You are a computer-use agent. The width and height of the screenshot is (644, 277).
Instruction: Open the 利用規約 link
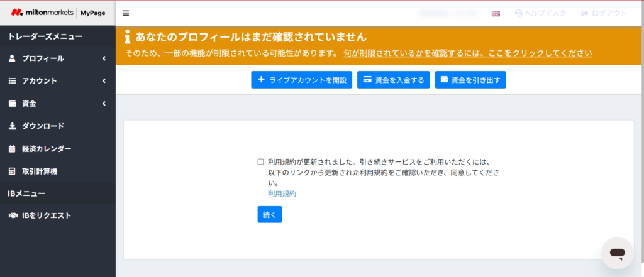[x=282, y=193]
